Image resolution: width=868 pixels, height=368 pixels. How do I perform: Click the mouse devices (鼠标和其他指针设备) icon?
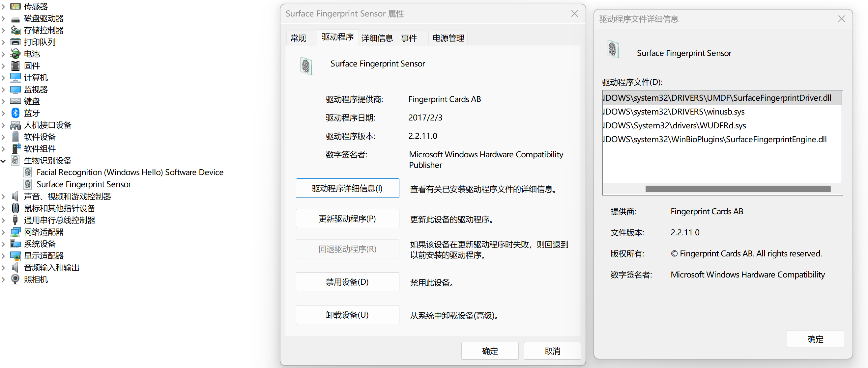pos(15,208)
